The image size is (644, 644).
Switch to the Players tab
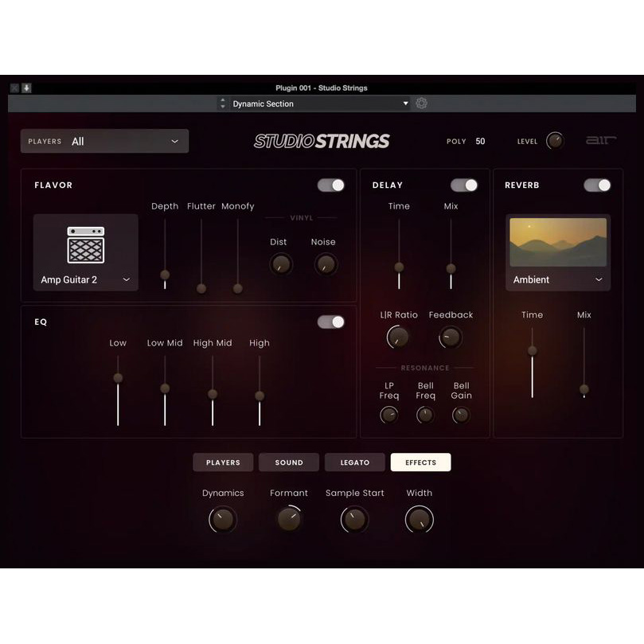pyautogui.click(x=223, y=463)
